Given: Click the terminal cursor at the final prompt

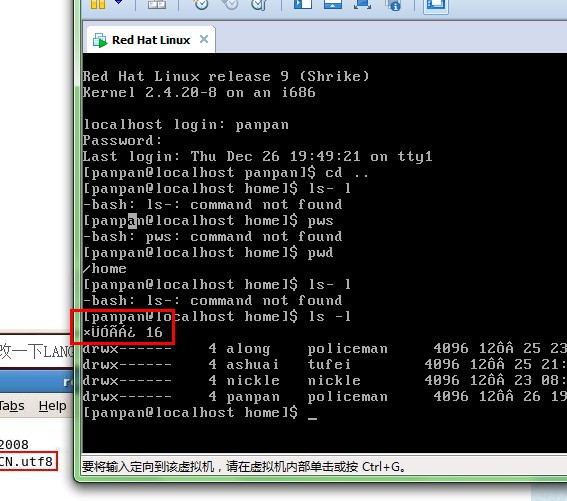Looking at the screenshot, I should tap(312, 419).
